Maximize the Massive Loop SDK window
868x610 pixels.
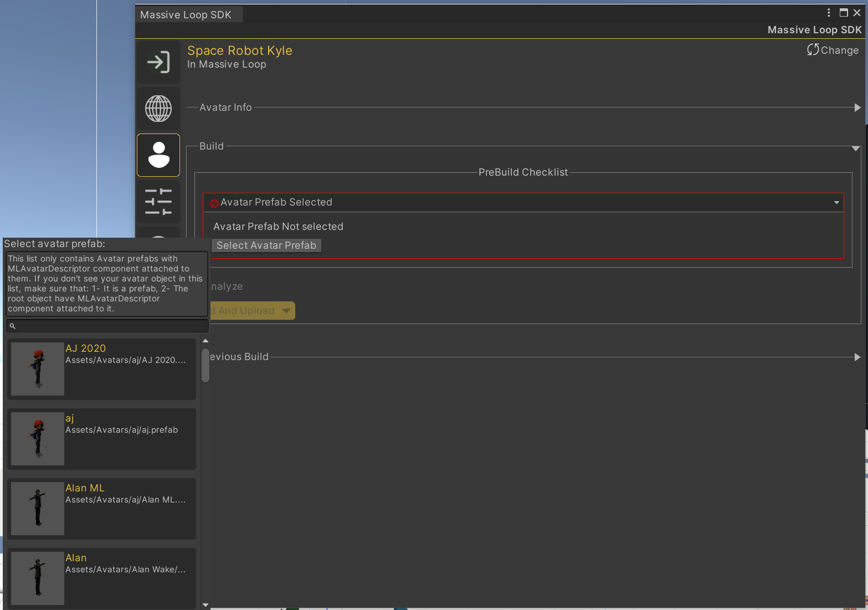[844, 13]
